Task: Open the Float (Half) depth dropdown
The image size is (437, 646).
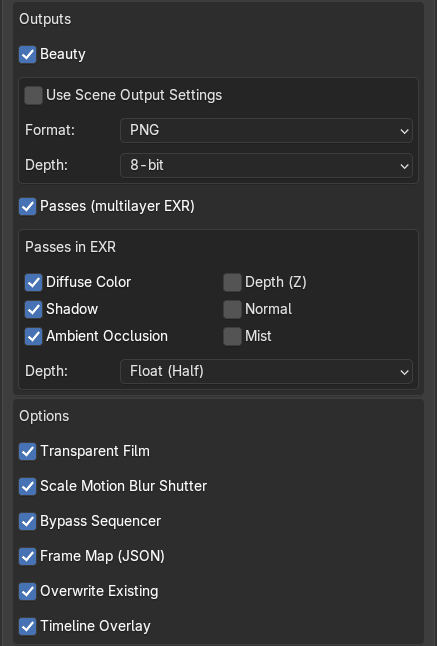Action: [266, 371]
